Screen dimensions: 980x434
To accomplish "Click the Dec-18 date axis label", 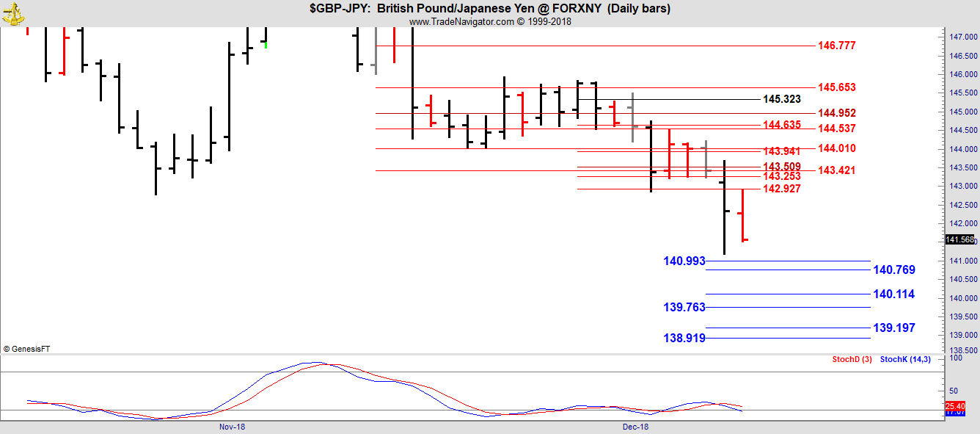I will pos(635,426).
